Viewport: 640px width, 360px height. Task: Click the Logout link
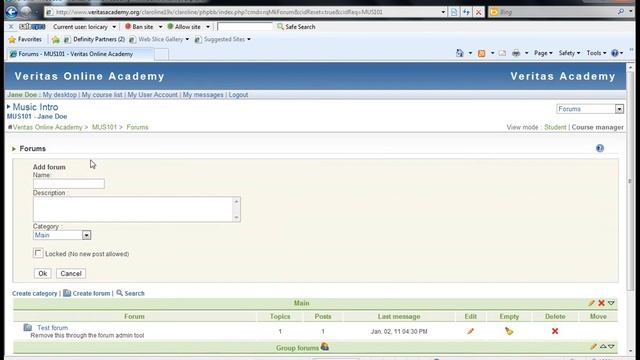tap(238, 95)
